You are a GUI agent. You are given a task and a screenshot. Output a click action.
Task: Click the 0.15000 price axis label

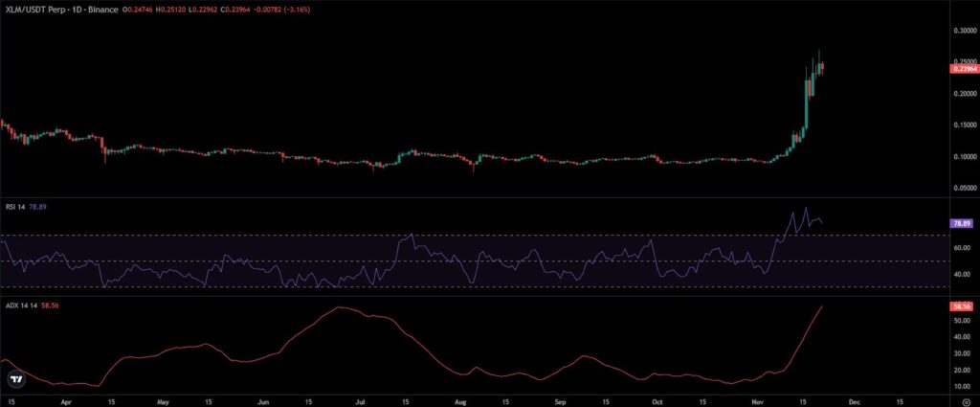pyautogui.click(x=963, y=124)
